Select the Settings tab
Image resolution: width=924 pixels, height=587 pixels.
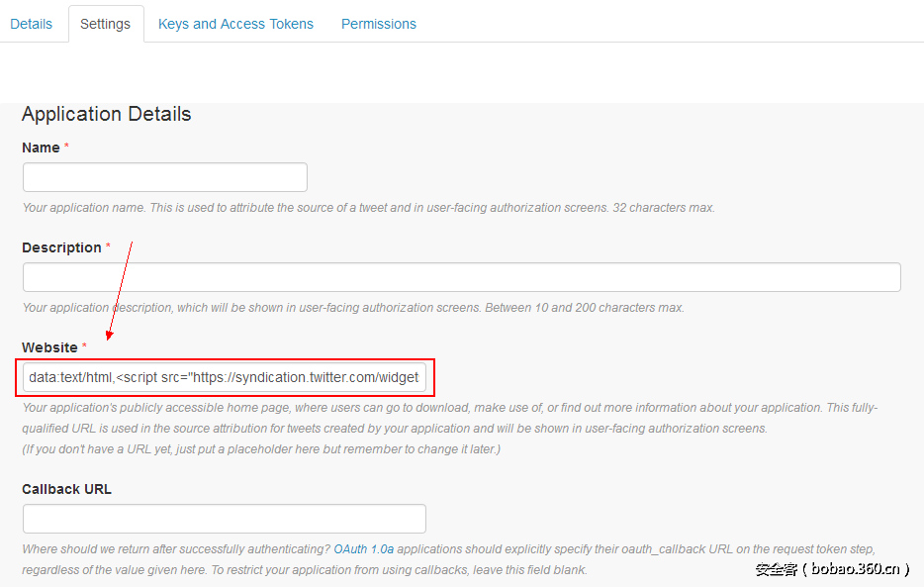click(x=105, y=24)
